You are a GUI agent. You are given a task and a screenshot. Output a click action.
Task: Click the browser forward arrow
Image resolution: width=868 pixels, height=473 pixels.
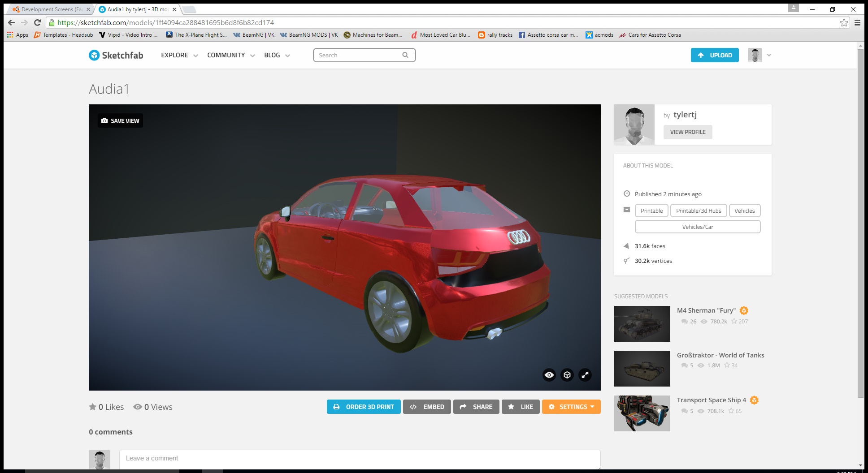[x=25, y=22]
